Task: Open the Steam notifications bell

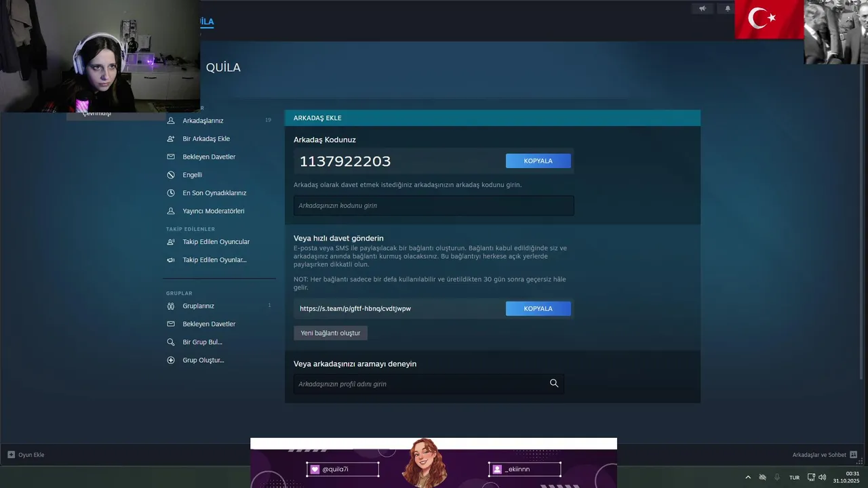Action: click(728, 9)
